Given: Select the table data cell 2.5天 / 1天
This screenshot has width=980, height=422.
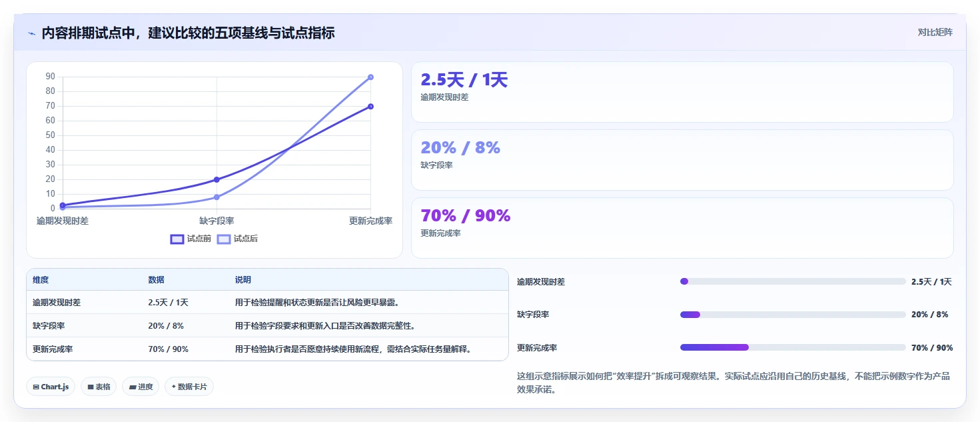Looking at the screenshot, I should tap(168, 303).
